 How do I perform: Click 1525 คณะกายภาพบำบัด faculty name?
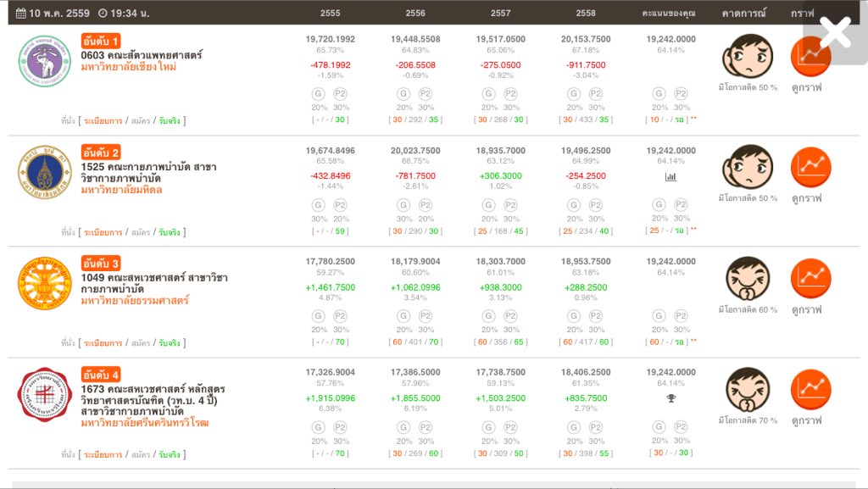click(149, 172)
